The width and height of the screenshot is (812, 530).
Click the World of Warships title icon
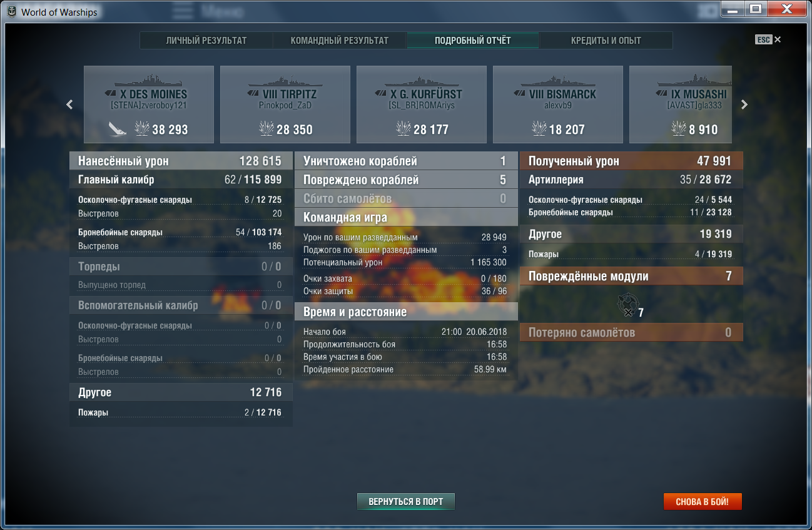(x=12, y=12)
